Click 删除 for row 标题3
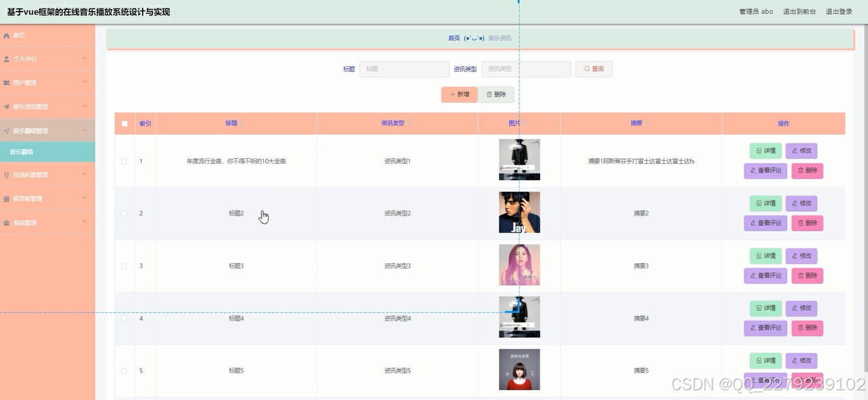868x400 pixels. pyautogui.click(x=808, y=276)
